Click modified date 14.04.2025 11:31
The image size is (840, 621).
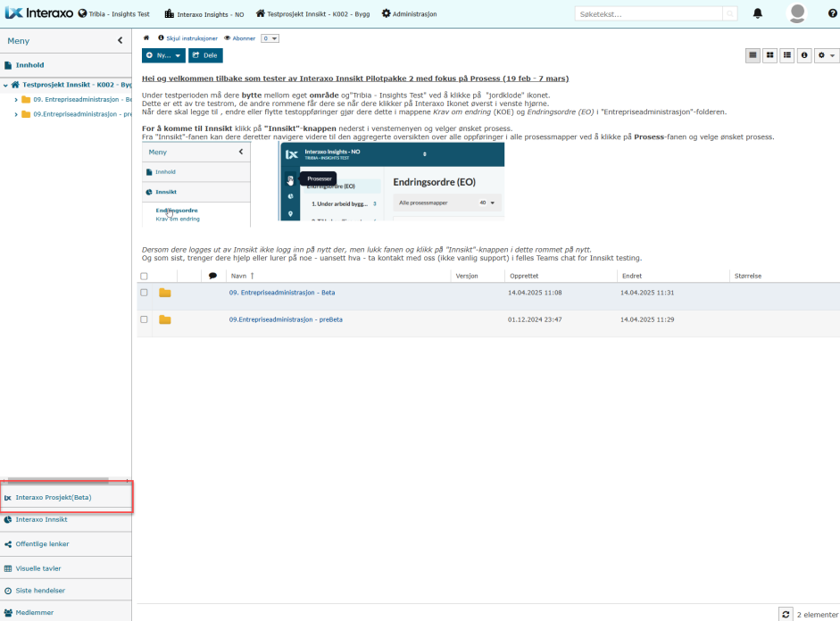coord(647,293)
